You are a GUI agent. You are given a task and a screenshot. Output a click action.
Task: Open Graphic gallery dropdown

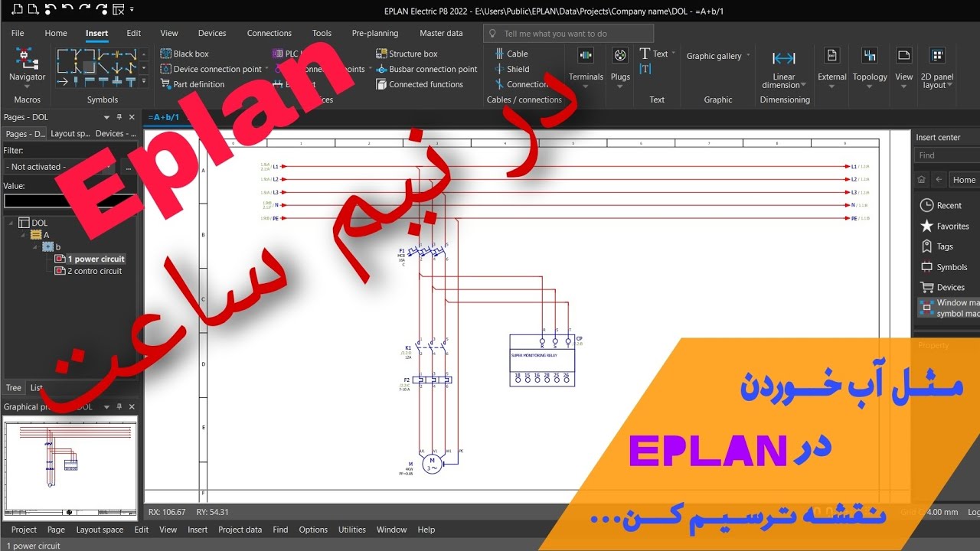(x=748, y=56)
